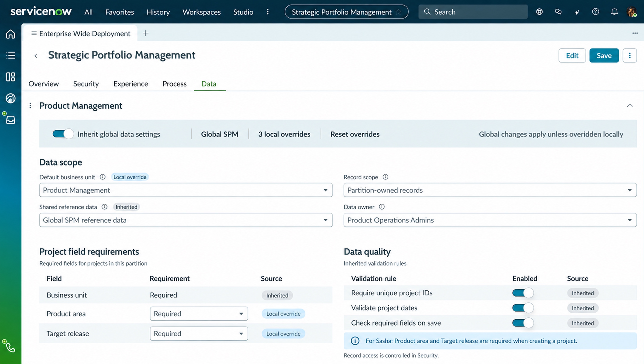Open Target release requirement dropdown
The height and width of the screenshot is (364, 644).
[199, 333]
